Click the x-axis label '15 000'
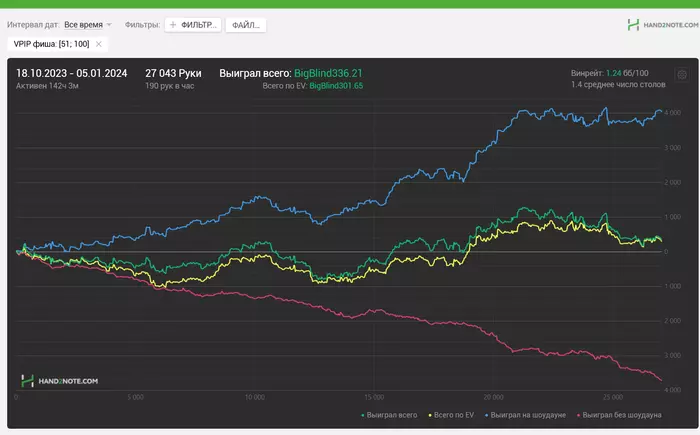The image size is (700, 435). [x=374, y=397]
